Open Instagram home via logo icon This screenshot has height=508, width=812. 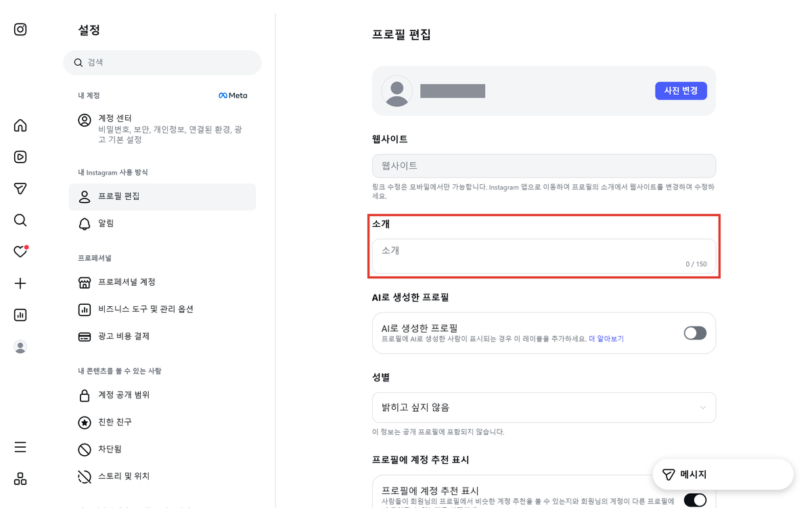20,29
